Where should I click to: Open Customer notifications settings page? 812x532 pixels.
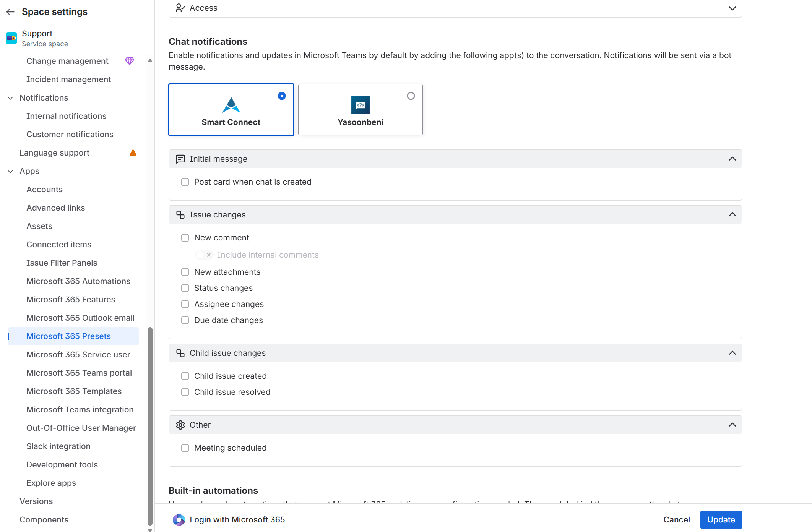click(x=70, y=135)
